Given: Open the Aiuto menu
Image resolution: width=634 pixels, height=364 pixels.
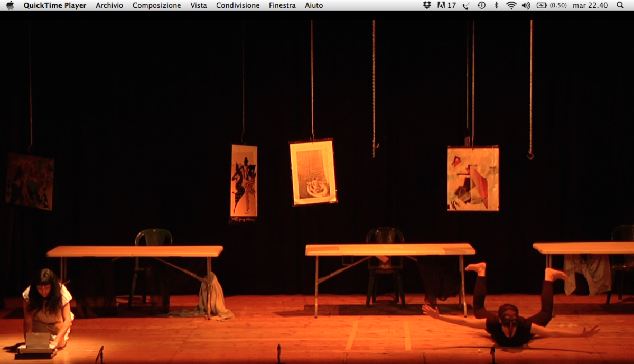Looking at the screenshot, I should pyautogui.click(x=314, y=5).
